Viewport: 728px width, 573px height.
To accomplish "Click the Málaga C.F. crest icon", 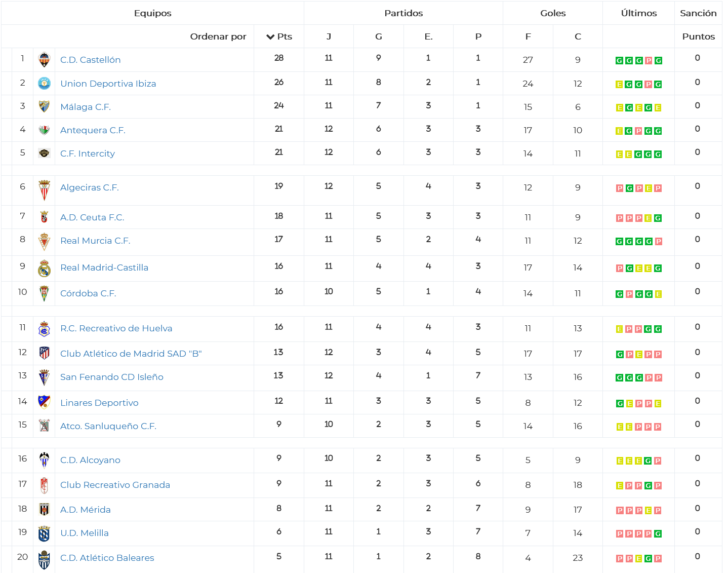I will point(44,106).
